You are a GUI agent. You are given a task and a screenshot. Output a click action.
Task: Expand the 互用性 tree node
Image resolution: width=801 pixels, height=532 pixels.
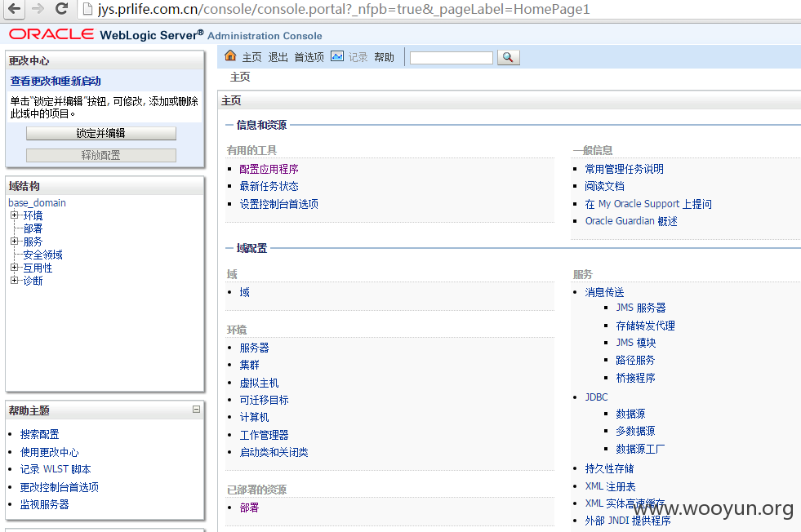15,267
